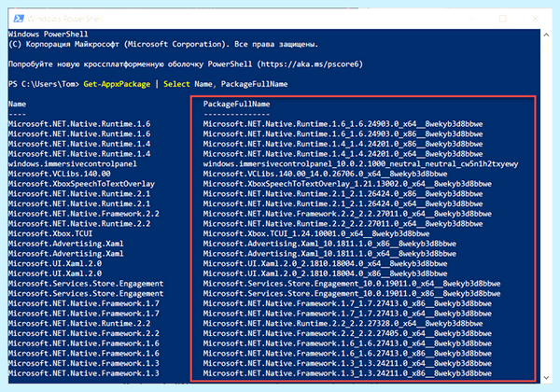560x392 pixels.
Task: Click full name Runtime.1.4_1.4.24201.0_x86
Action: 343,144
